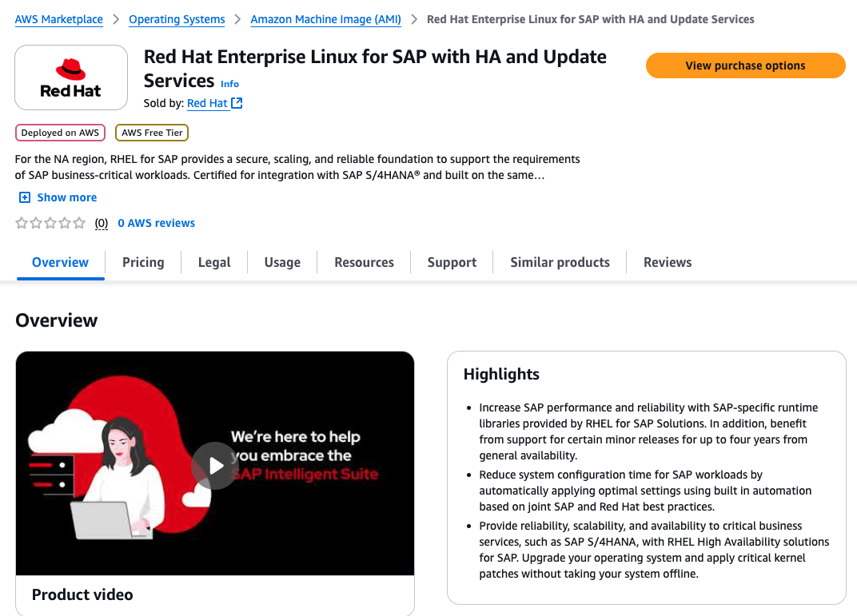The width and height of the screenshot is (857, 616).
Task: Click the AWS Free Tier badge
Action: 152,133
